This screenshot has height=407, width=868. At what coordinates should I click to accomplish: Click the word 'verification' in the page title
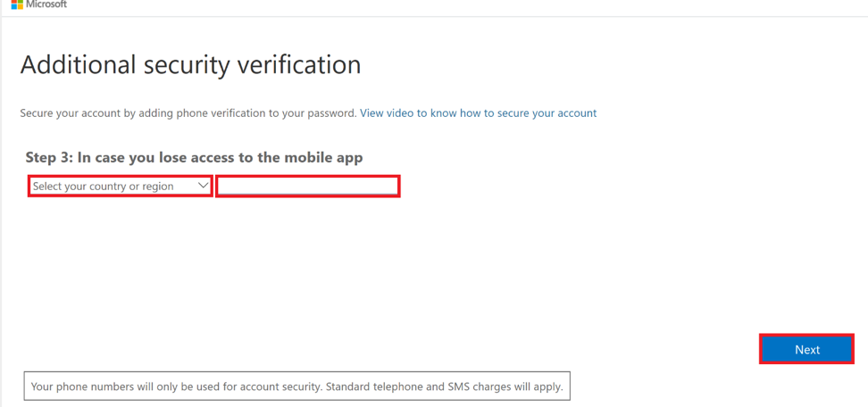299,65
